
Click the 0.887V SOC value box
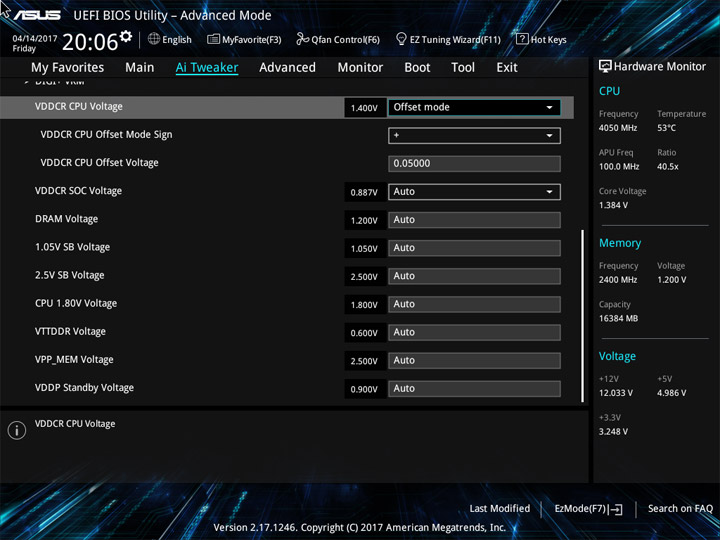pyautogui.click(x=365, y=192)
